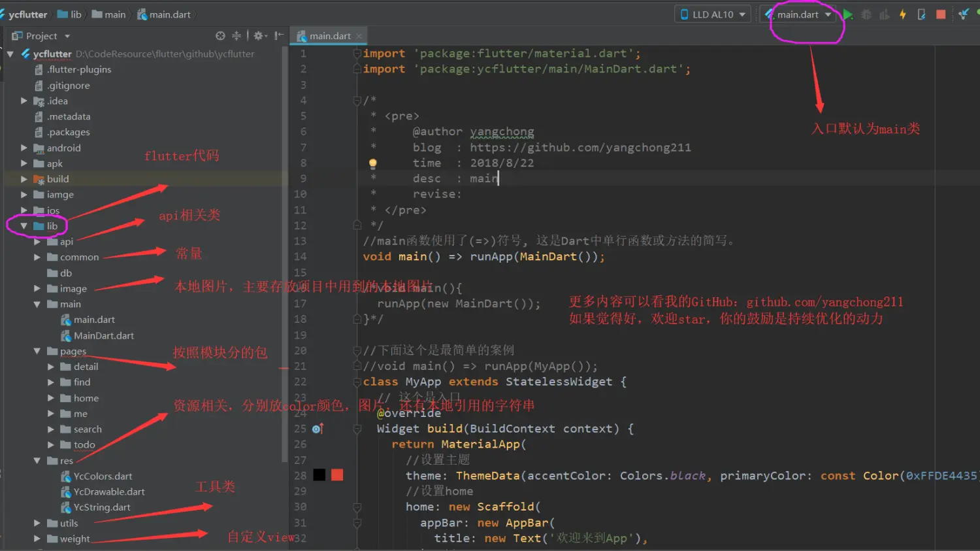Image resolution: width=980 pixels, height=551 pixels.
Task: Click the black color swatch on line 28
Action: [319, 475]
